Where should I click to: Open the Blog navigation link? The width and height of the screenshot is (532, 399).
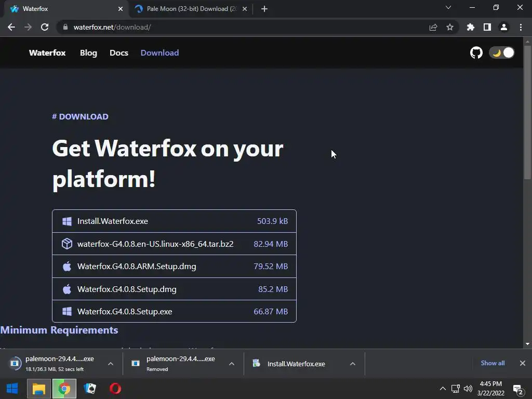coord(88,53)
